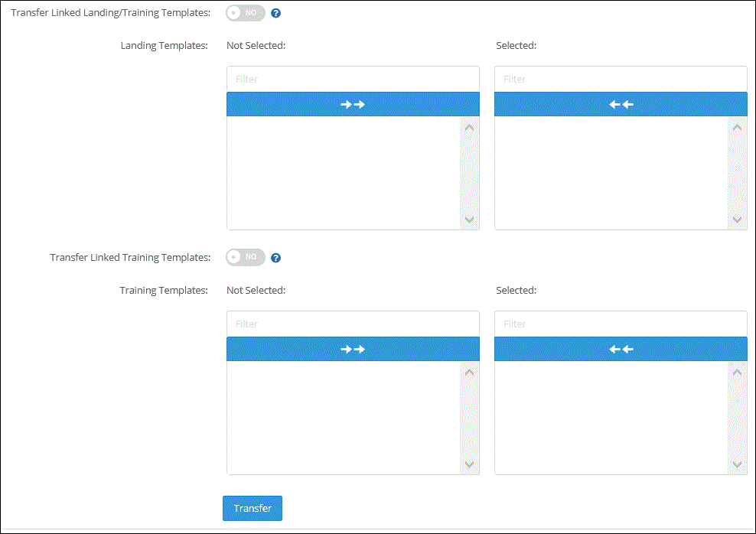This screenshot has height=534, width=756.
Task: Remove all Training Templates from Selected list
Action: click(621, 349)
